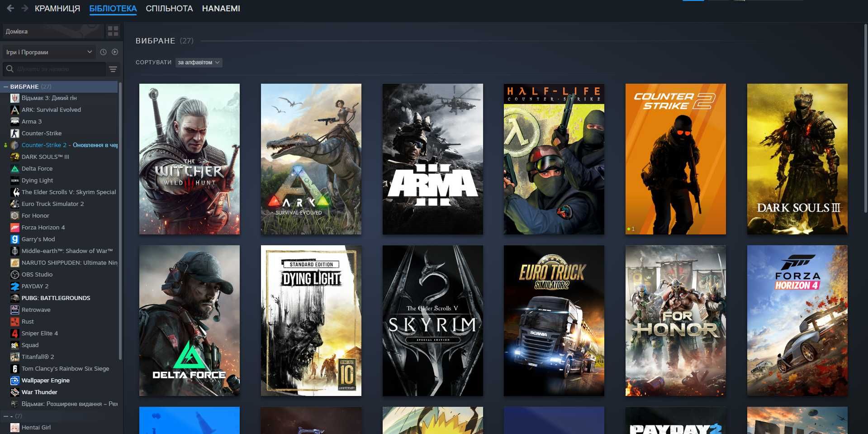Click the Euro Truck Simulator 2 icon
Screen dimensions: 868x434
click(x=15, y=204)
